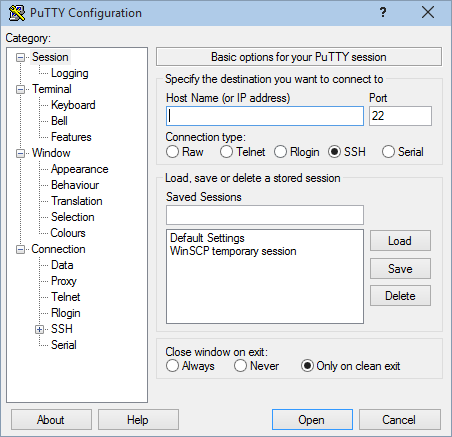
Task: Click the Saved Sessions name field
Action: point(265,215)
